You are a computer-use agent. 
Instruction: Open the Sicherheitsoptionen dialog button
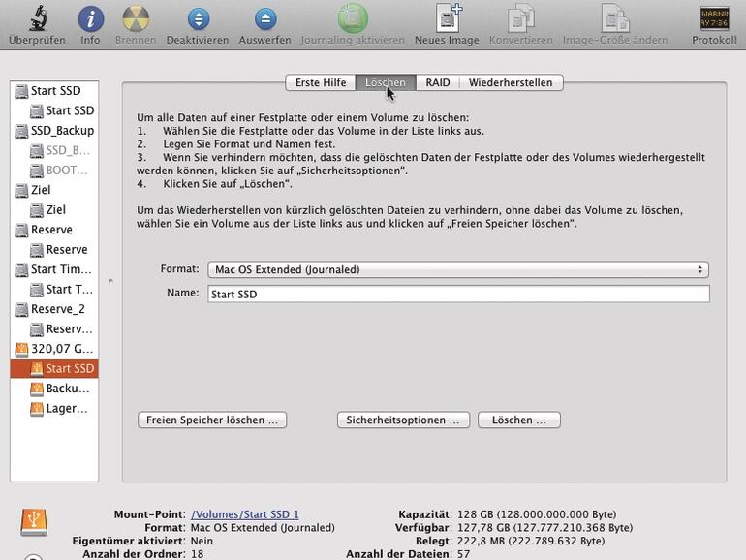tap(403, 420)
